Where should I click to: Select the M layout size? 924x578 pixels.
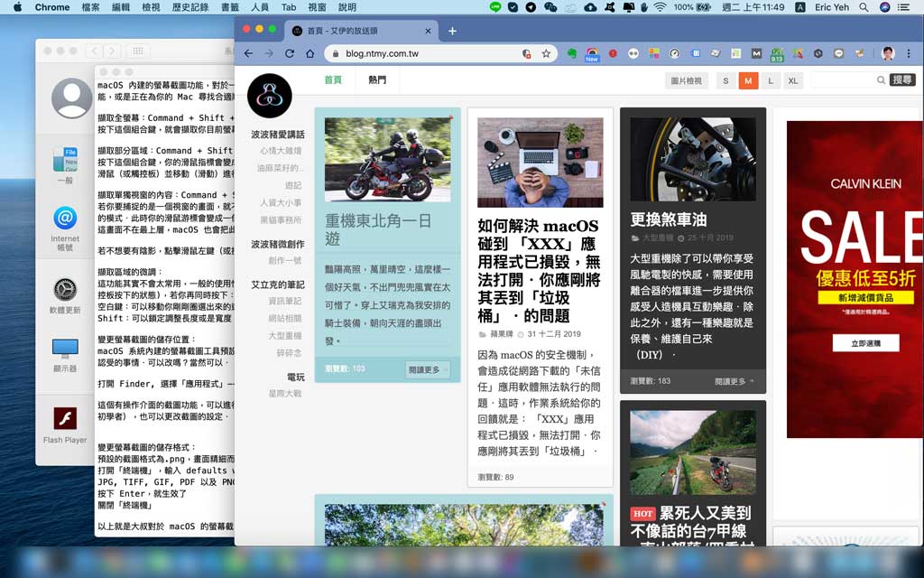click(x=748, y=80)
